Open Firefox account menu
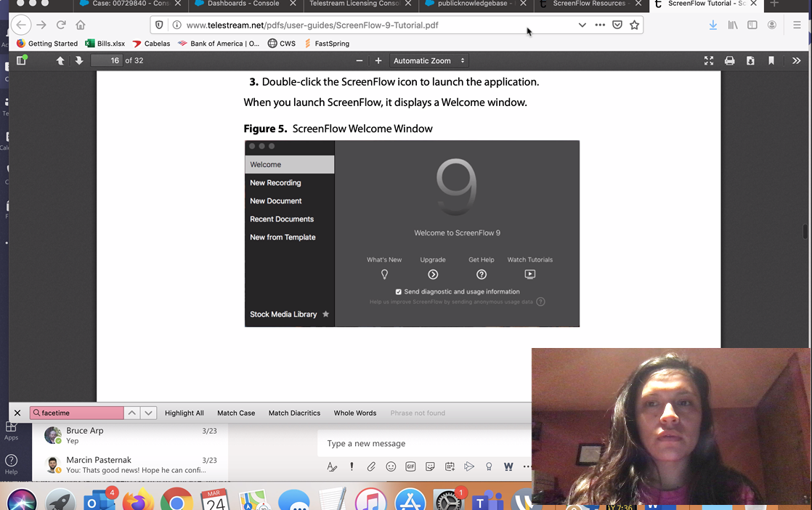 (x=772, y=25)
